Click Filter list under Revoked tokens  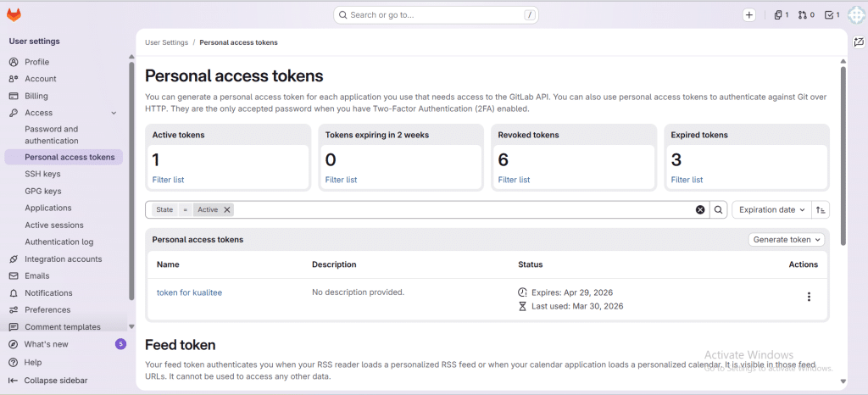click(514, 180)
